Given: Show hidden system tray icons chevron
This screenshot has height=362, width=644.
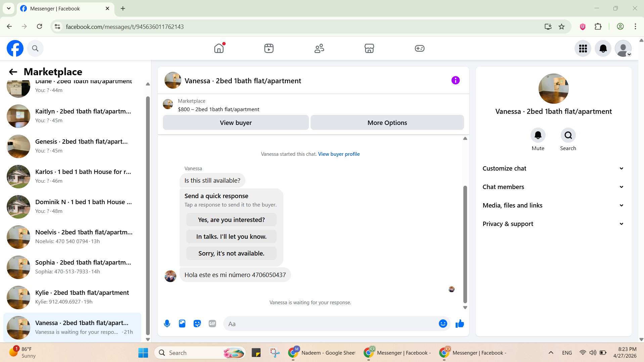Looking at the screenshot, I should [551, 353].
